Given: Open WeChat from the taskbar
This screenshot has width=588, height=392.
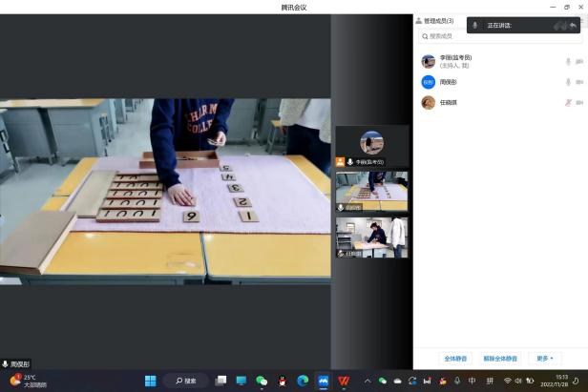Looking at the screenshot, I should [262, 381].
